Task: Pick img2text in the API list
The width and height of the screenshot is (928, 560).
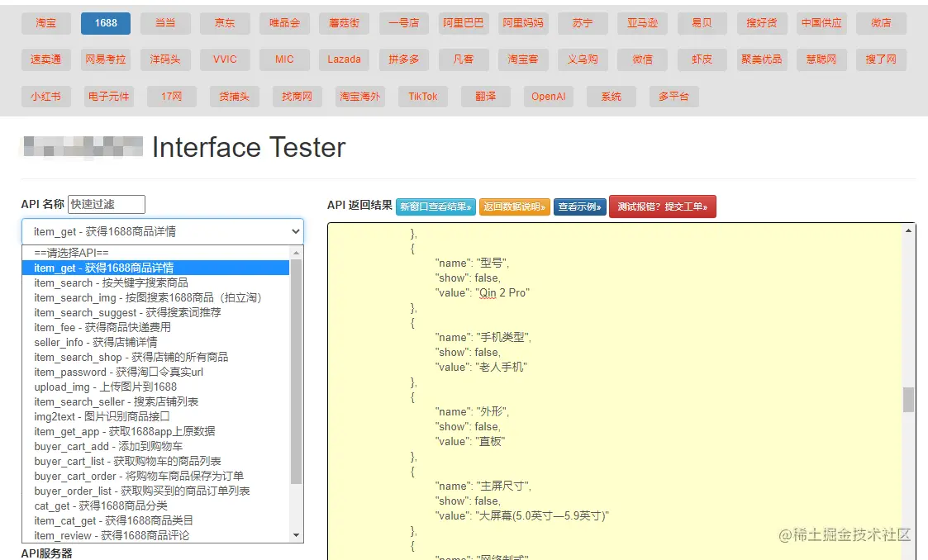Action: 155,416
